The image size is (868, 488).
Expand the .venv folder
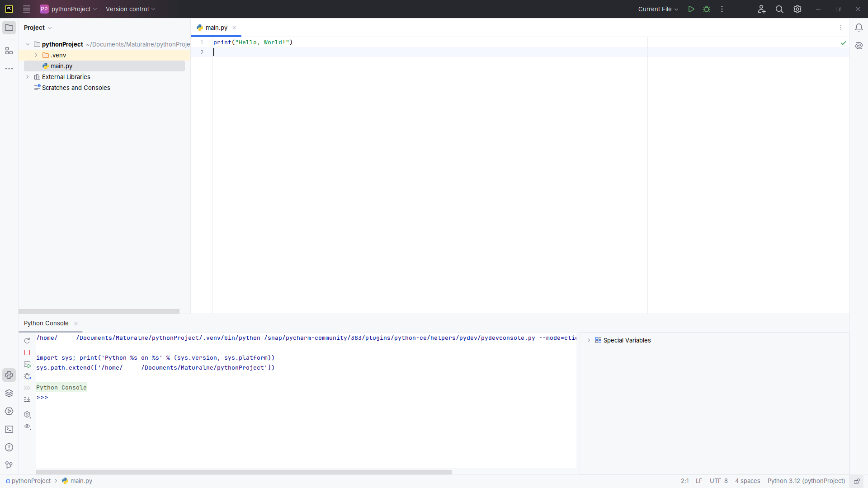point(36,55)
